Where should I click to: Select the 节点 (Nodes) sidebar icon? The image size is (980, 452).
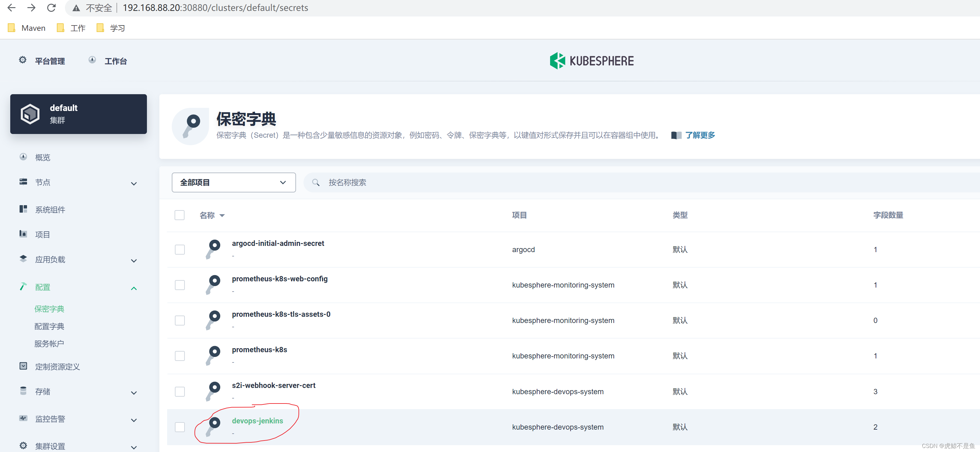pyautogui.click(x=23, y=182)
